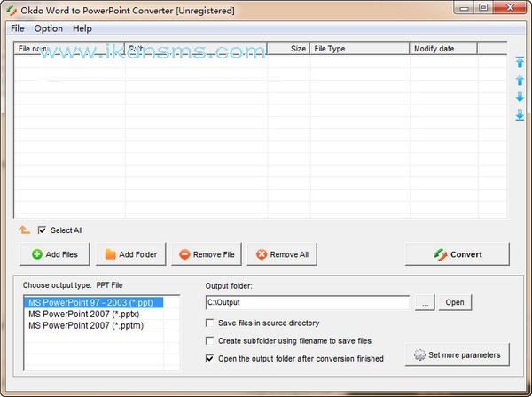Click Open next to output folder
532x397 pixels.
point(455,302)
